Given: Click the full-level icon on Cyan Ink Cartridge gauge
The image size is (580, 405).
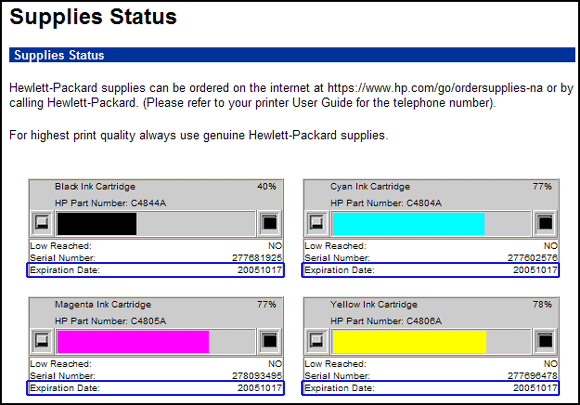Looking at the screenshot, I should coord(545,223).
